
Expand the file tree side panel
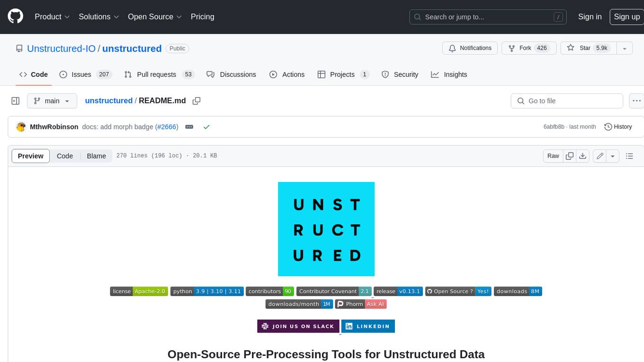tap(16, 101)
